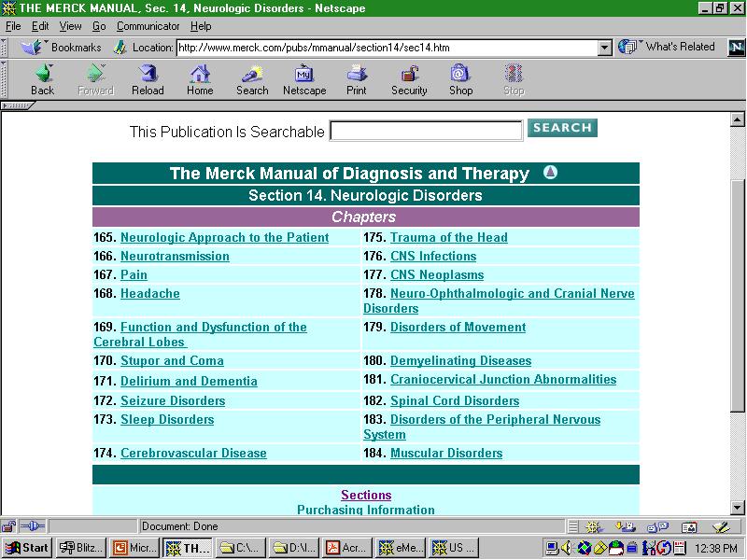
Task: Open Mailbox from component bar icon
Action: tap(626, 526)
